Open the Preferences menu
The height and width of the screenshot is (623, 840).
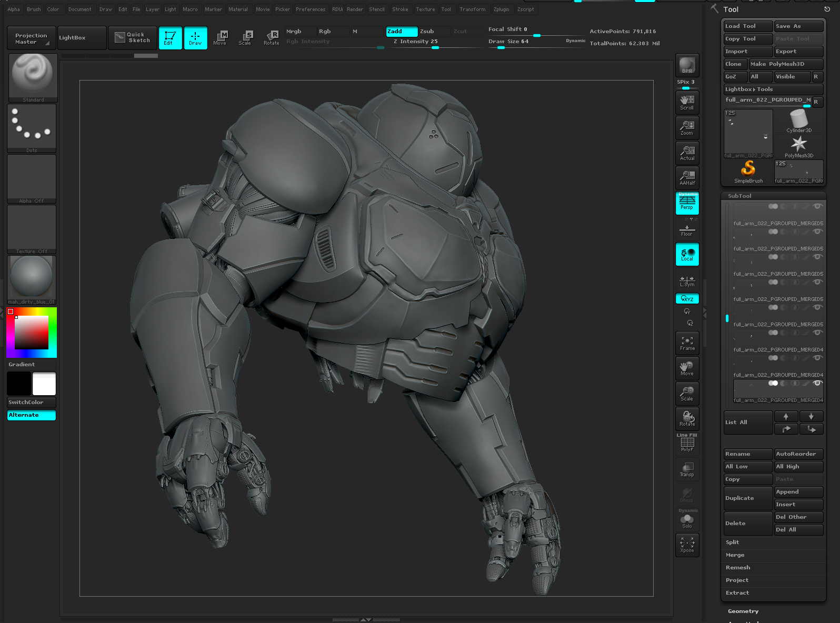point(311,9)
